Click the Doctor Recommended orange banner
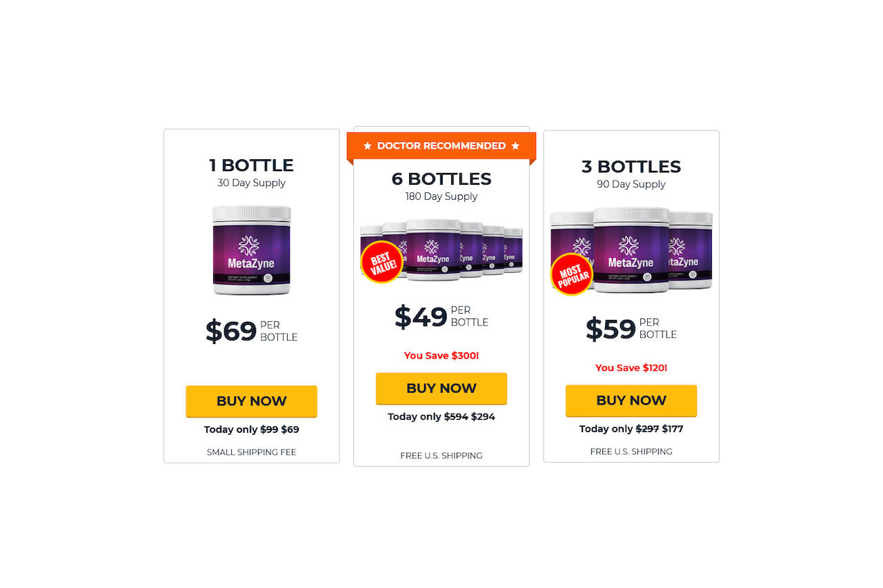The image size is (883, 588). (x=441, y=146)
